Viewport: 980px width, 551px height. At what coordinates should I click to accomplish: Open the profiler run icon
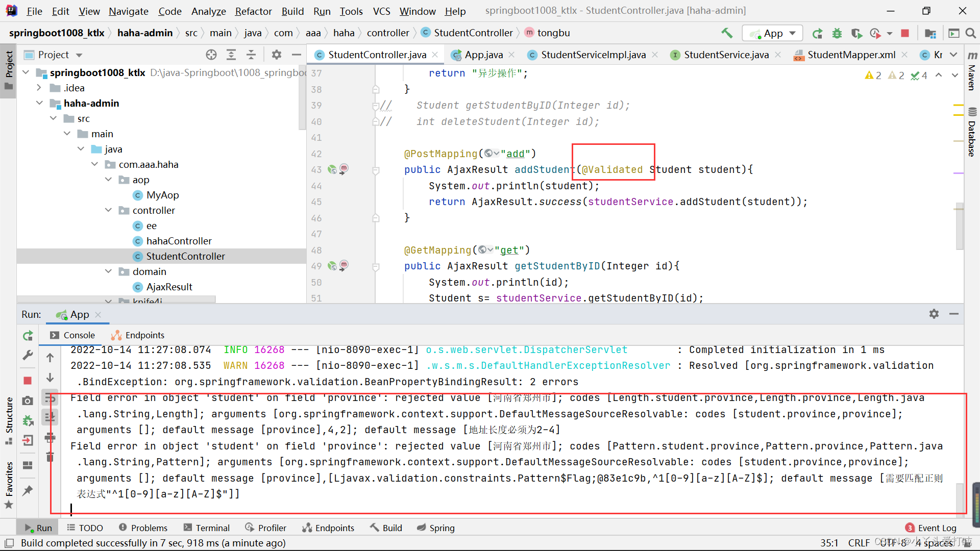[876, 33]
